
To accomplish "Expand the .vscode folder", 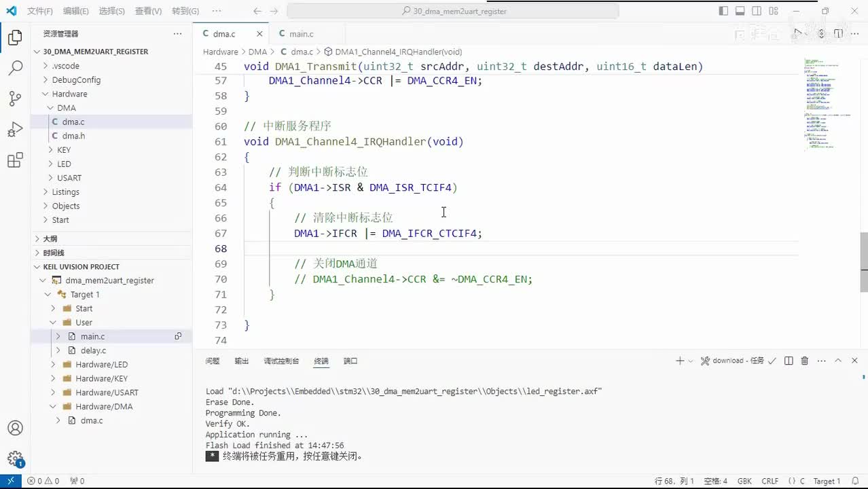I will [x=65, y=66].
